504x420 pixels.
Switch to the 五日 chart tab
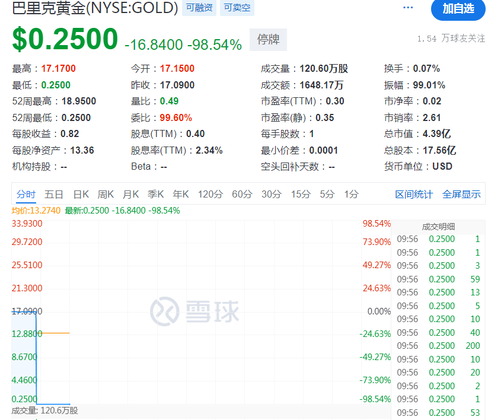point(54,194)
